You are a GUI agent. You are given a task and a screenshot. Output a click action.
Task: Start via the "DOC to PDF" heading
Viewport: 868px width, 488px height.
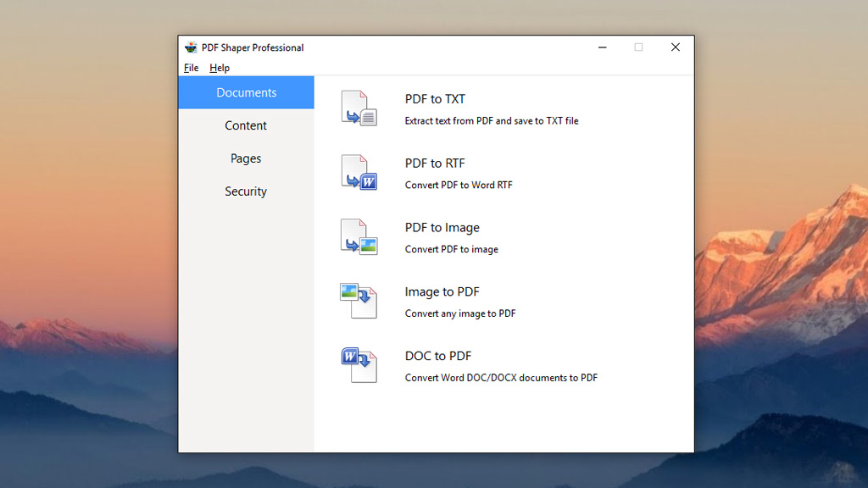click(x=437, y=356)
